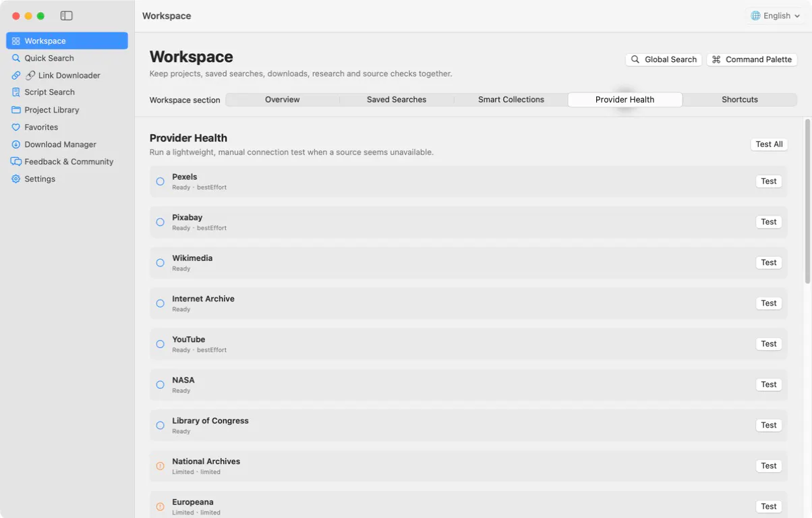Image resolution: width=812 pixels, height=518 pixels.
Task: Test the Library of Congress provider
Action: [x=769, y=426]
